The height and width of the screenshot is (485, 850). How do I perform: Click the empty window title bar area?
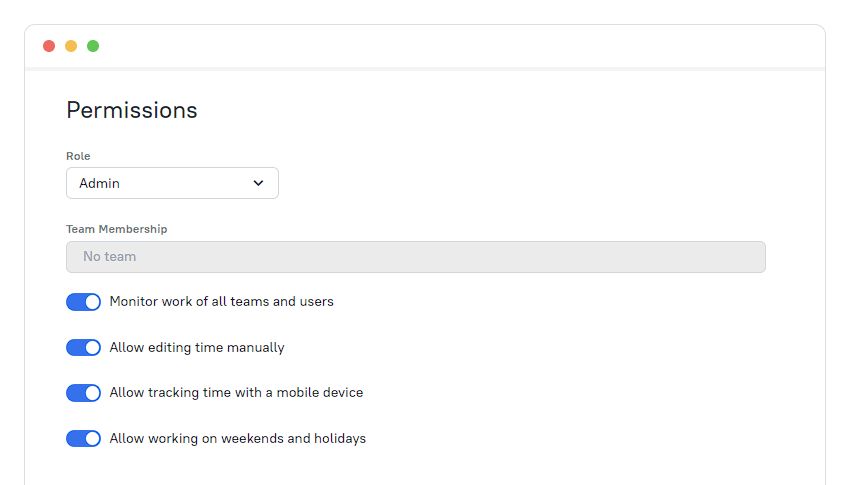click(461, 46)
